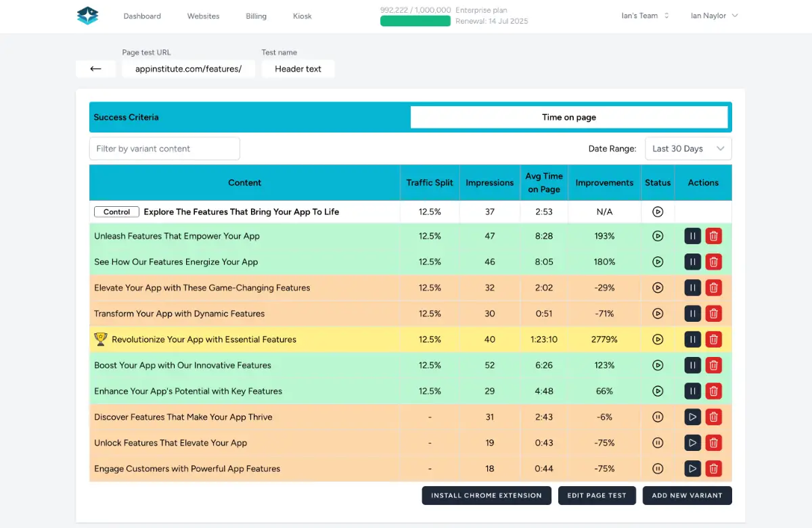Click the green usage progress bar

tap(415, 21)
